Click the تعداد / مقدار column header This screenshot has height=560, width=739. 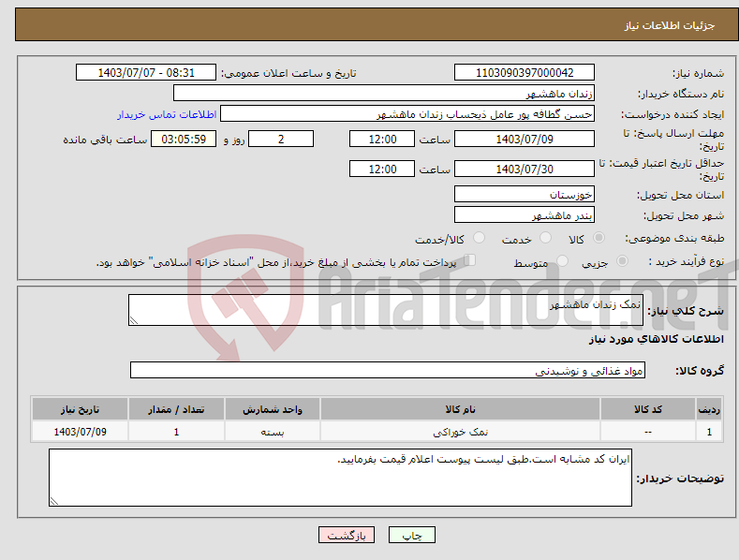tap(176, 409)
